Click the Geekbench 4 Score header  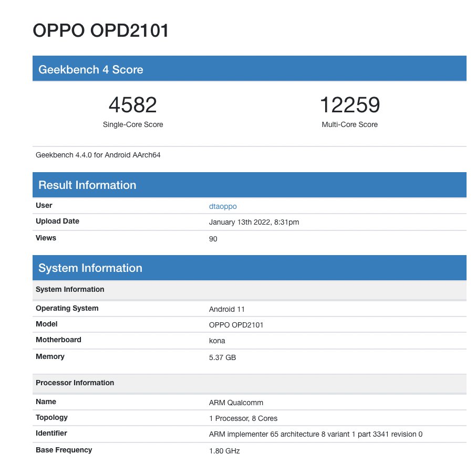[91, 69]
